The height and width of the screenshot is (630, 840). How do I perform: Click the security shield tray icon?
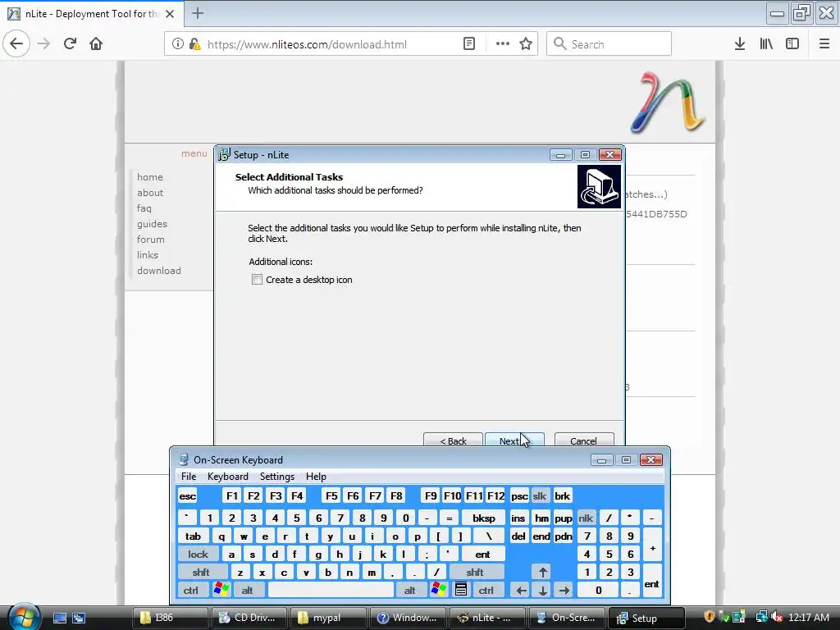pos(709,617)
